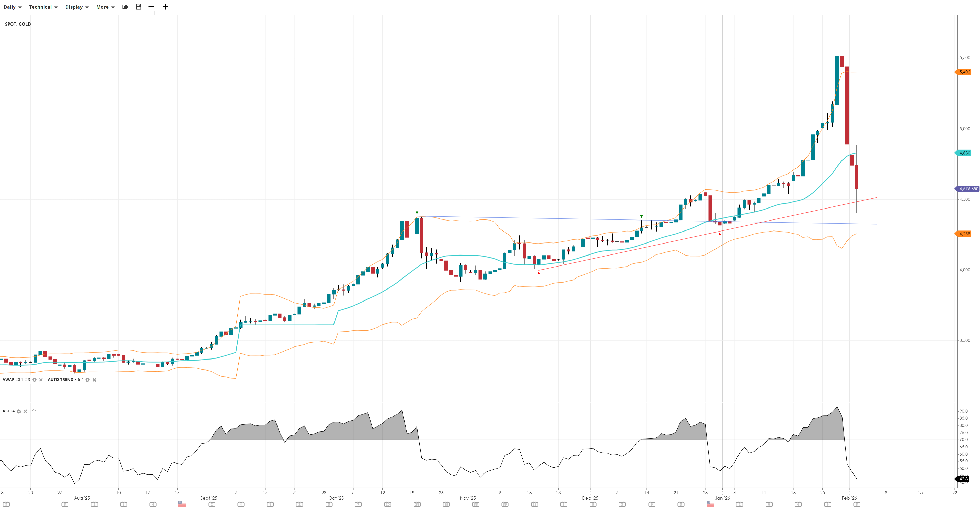The image size is (980, 509).
Task: Click the US flag event near Jan '26
Action: [710, 503]
